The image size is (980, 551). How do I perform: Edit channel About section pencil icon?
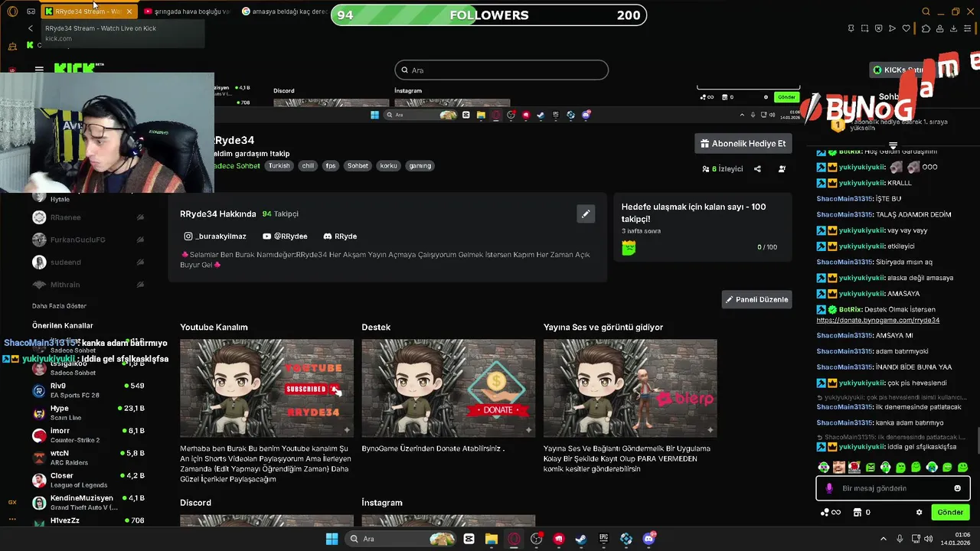(586, 214)
